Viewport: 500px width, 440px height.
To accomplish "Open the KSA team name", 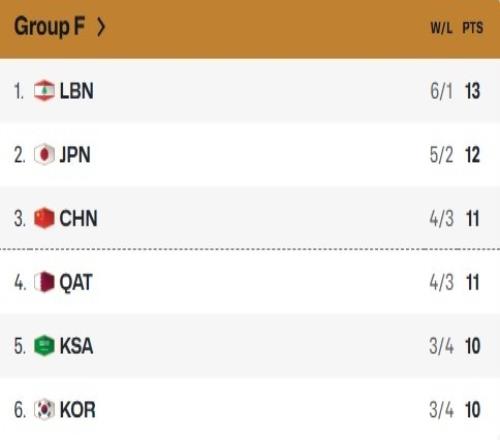I will click(x=76, y=346).
